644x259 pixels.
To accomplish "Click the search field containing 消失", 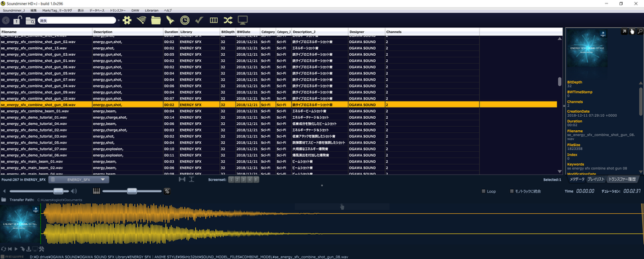I will 77,20.
